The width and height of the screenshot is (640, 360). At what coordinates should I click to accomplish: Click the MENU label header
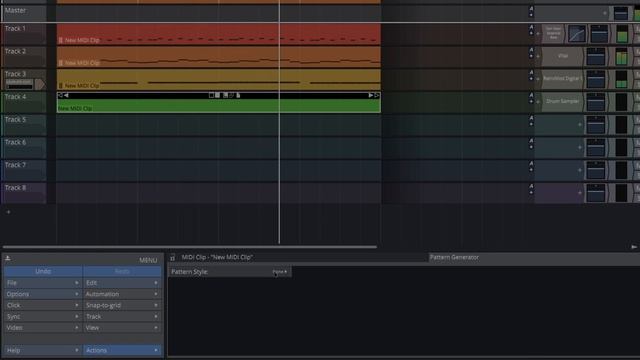click(x=148, y=260)
